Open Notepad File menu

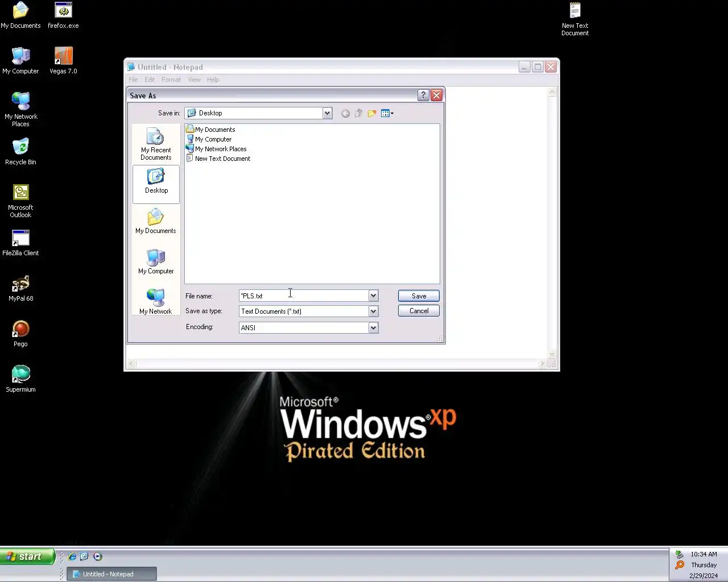pyautogui.click(x=133, y=80)
